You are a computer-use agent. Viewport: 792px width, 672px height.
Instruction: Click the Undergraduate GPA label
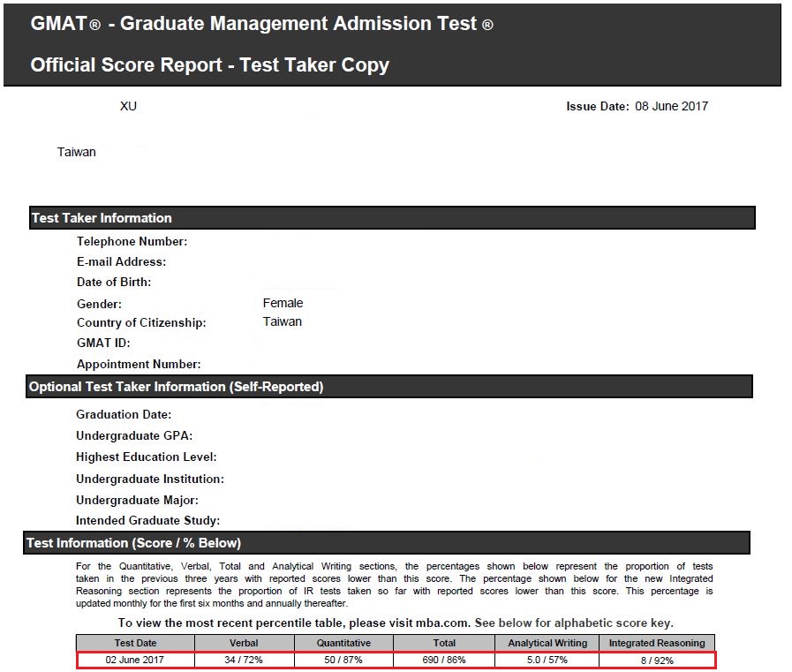134,436
